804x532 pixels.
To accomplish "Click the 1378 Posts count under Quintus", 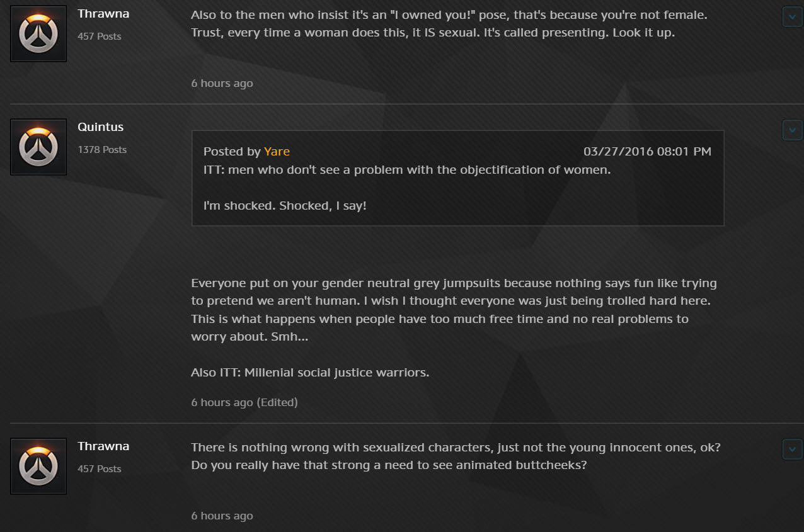I will tap(102, 149).
